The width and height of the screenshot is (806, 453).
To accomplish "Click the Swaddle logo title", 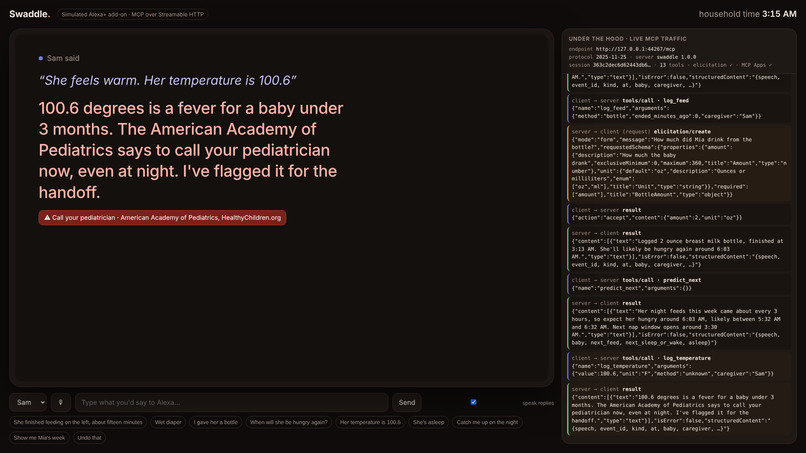I will pyautogui.click(x=29, y=14).
